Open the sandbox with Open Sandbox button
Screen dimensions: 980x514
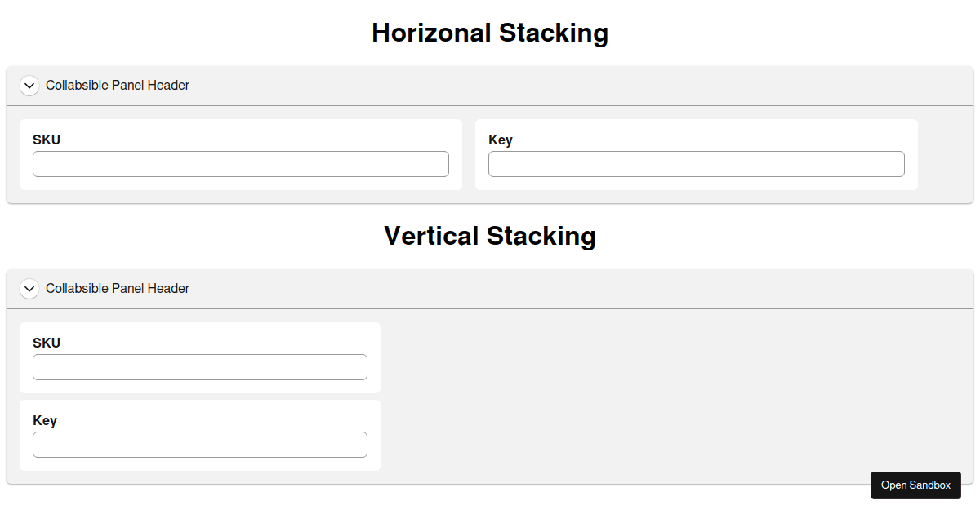click(x=915, y=485)
